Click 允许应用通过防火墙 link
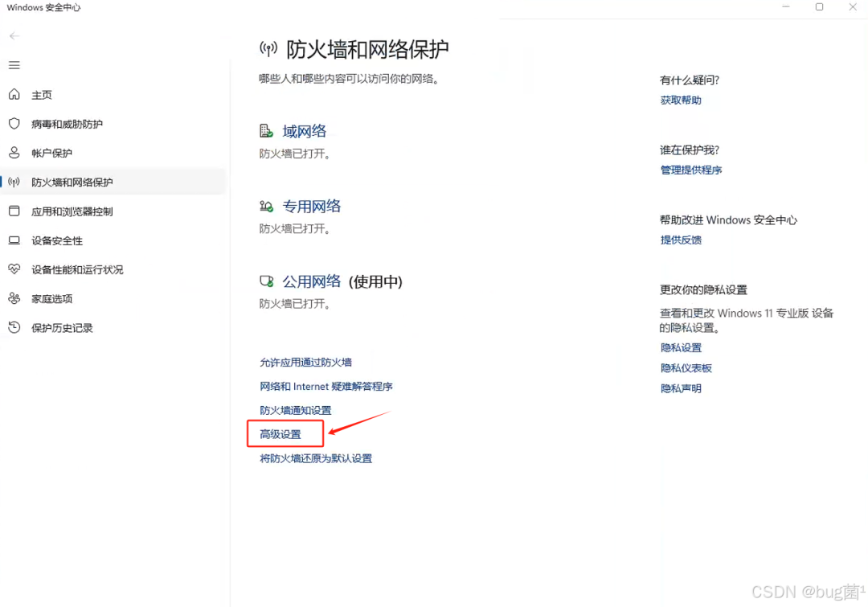The image size is (868, 607). (x=305, y=363)
